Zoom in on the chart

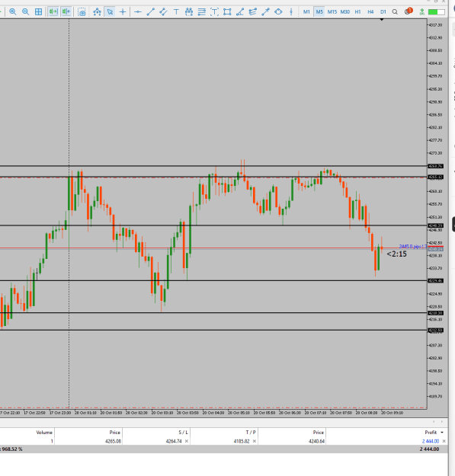point(13,12)
